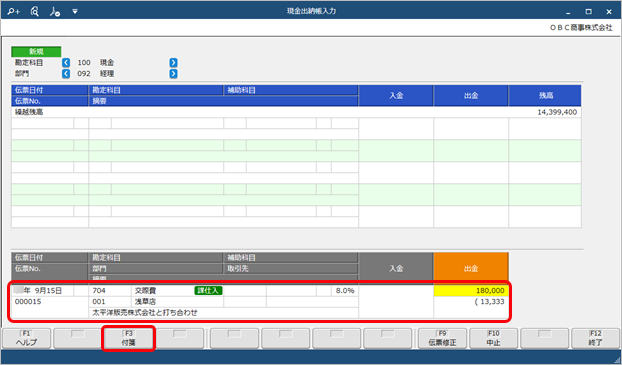Click the 経理 department name at top
Viewport: 622px width, 365px height.
[107, 74]
